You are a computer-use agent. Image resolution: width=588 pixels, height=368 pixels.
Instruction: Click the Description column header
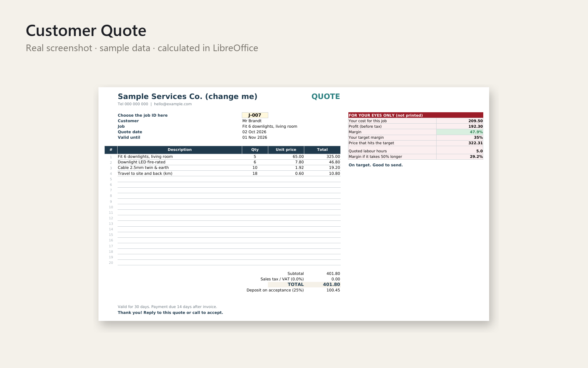click(180, 150)
